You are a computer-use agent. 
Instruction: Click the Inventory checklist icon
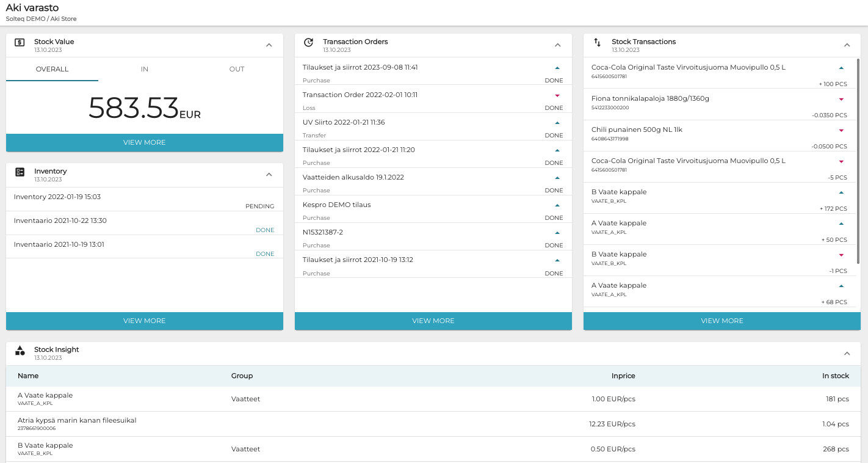[x=20, y=172]
